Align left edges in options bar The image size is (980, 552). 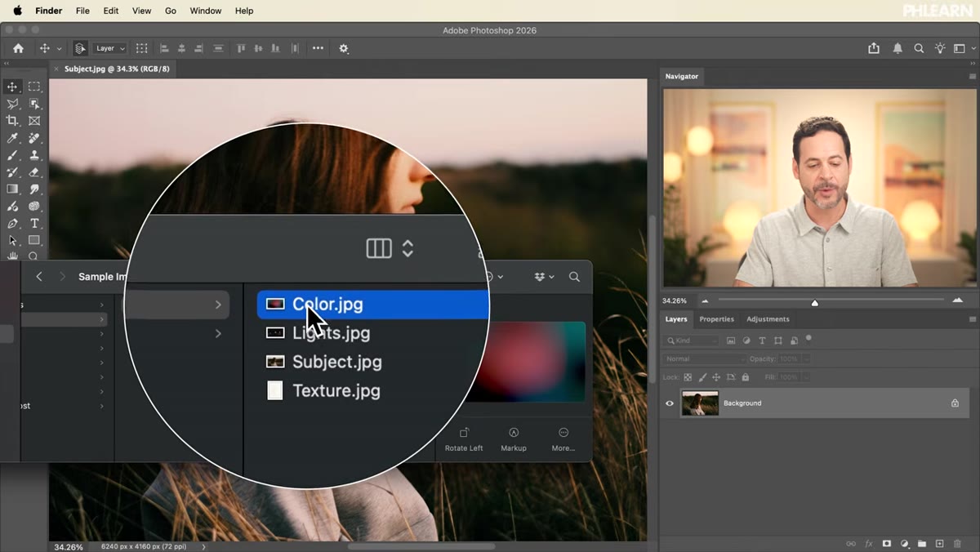[163, 48]
